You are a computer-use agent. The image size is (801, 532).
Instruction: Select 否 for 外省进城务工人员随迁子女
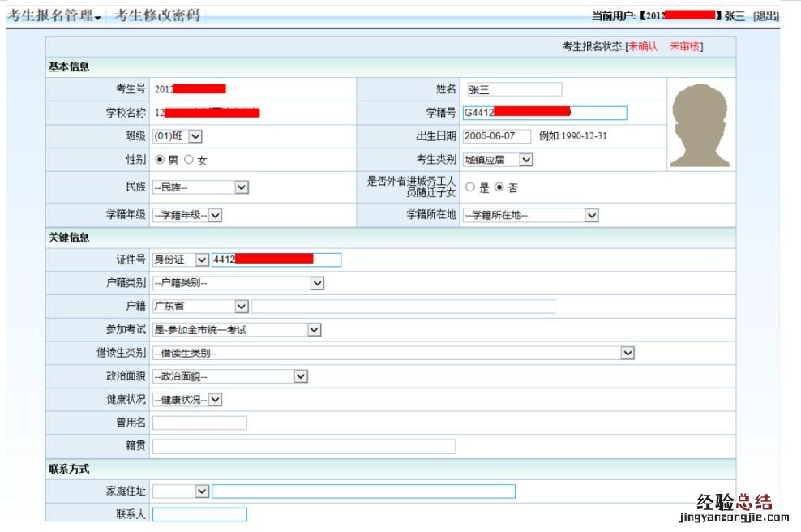point(499,187)
